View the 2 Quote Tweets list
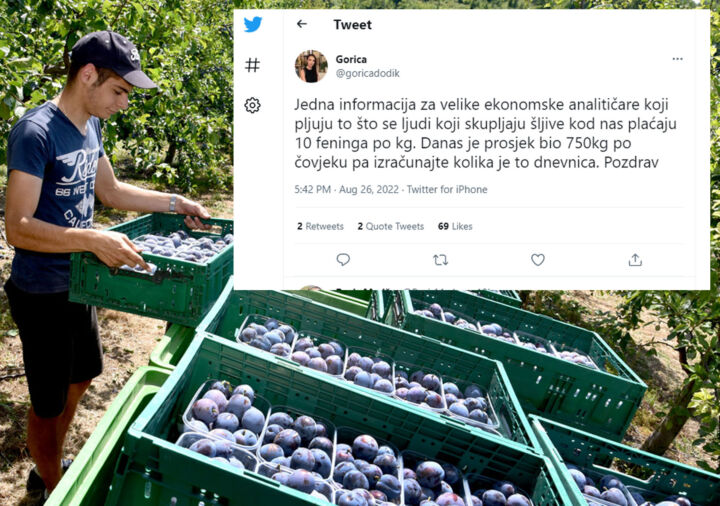 [390, 226]
